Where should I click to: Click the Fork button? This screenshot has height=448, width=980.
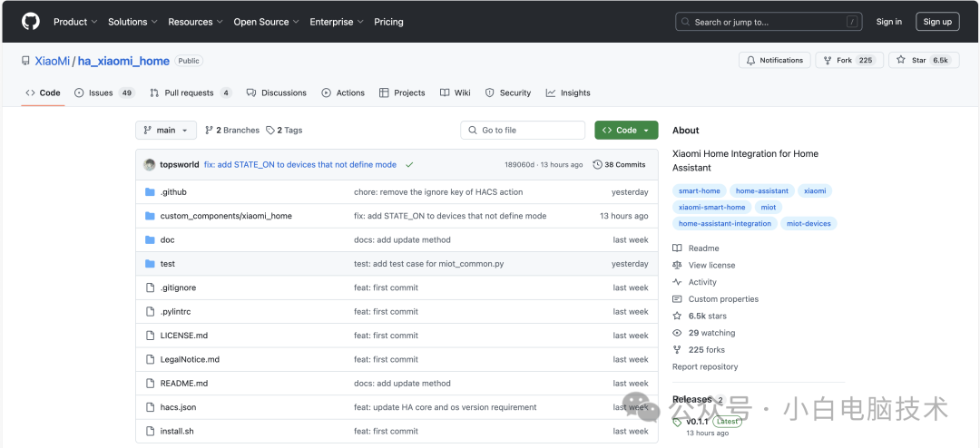tap(849, 60)
